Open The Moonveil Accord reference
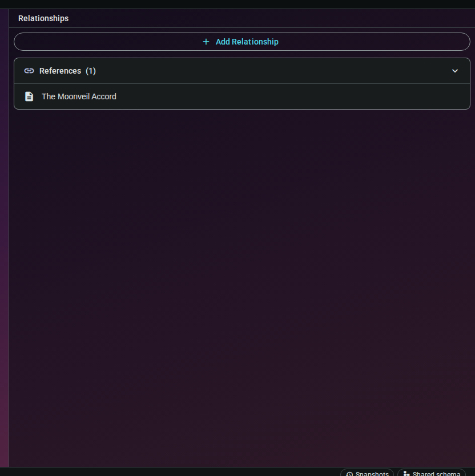This screenshot has width=475, height=476. [241, 96]
